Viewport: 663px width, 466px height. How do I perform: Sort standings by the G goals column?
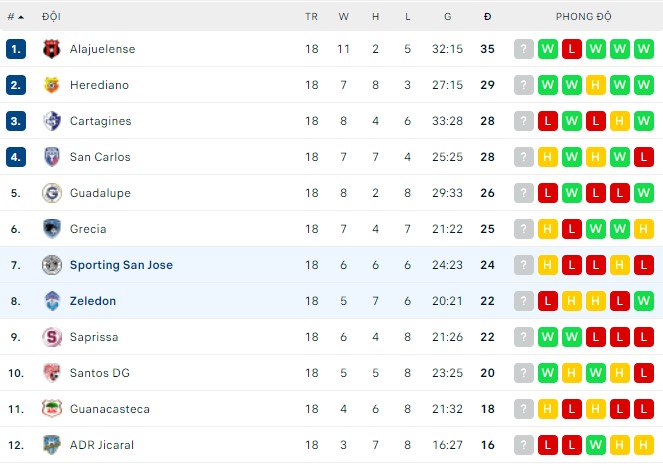coord(447,17)
